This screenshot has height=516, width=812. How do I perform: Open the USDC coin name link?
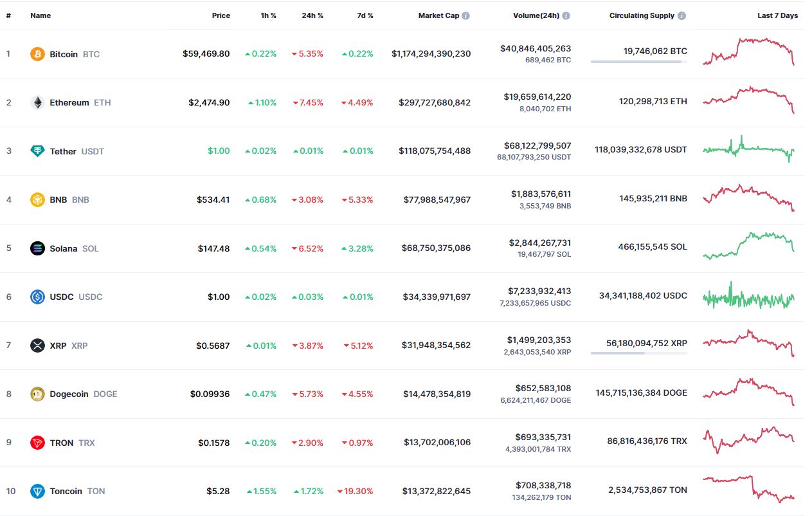(x=62, y=297)
